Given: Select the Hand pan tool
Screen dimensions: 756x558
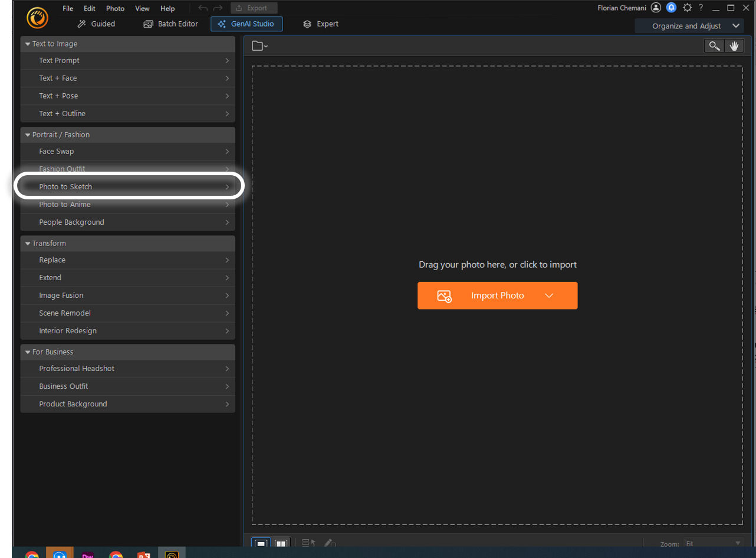Looking at the screenshot, I should point(735,45).
